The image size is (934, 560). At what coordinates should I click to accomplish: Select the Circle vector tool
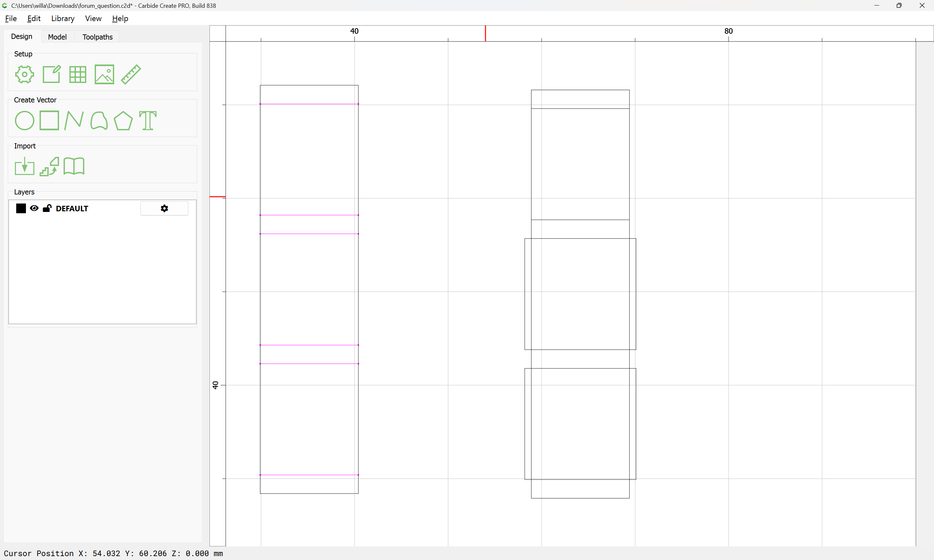25,120
